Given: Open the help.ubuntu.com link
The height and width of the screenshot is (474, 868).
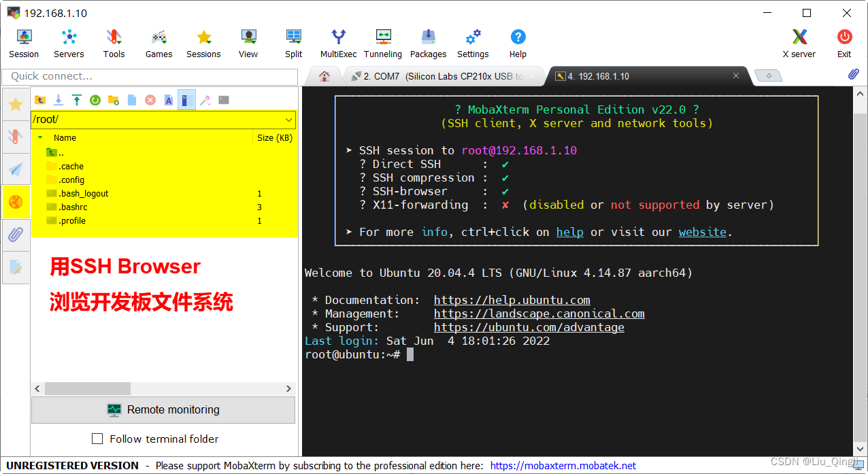Looking at the screenshot, I should click(512, 300).
